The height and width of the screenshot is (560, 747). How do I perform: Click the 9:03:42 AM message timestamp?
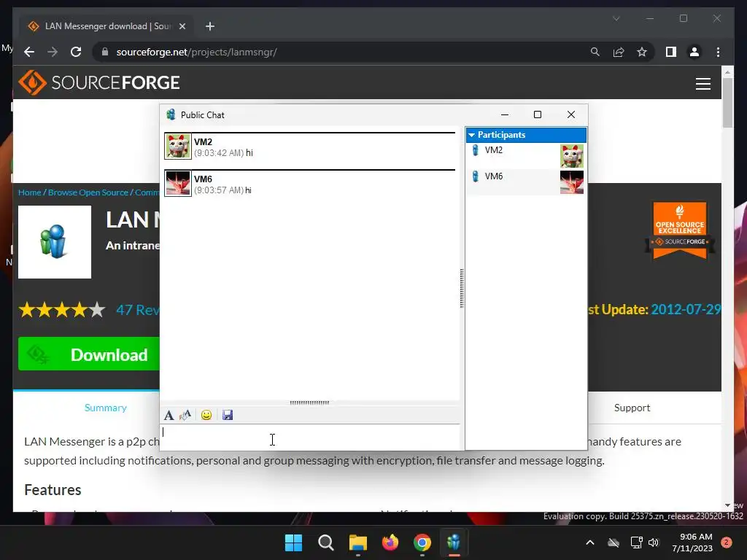(x=219, y=153)
